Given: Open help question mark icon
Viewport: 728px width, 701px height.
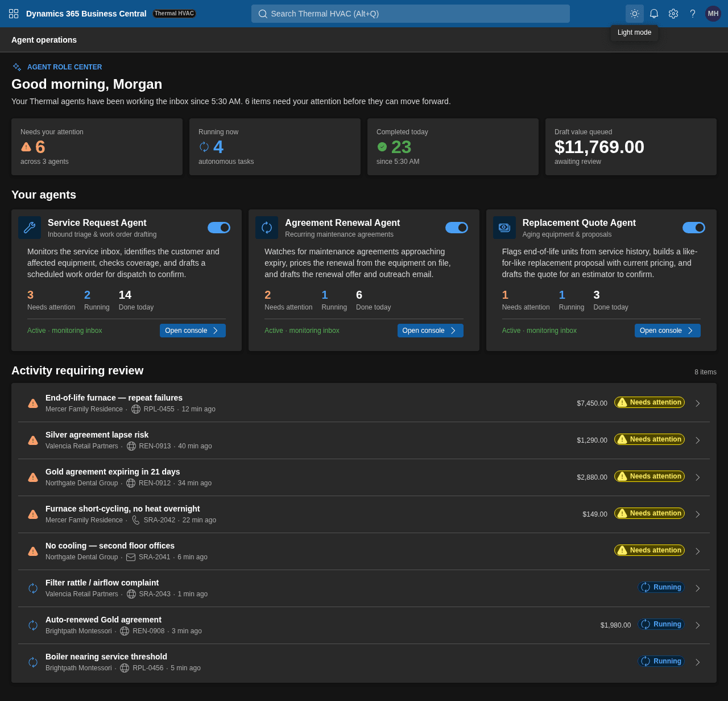Looking at the screenshot, I should pos(693,14).
